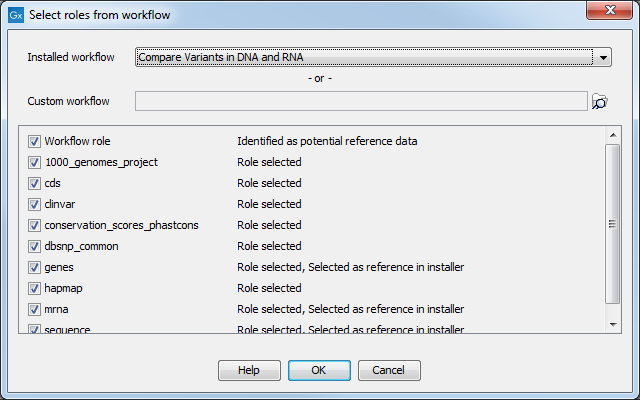Toggle the dbsnp_common checkbox
This screenshot has height=400, width=640.
[x=35, y=246]
